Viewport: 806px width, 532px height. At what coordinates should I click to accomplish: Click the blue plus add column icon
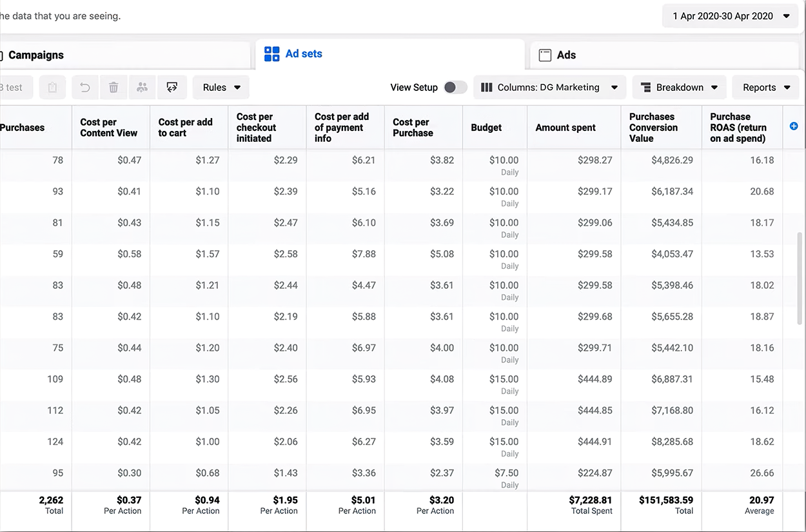pos(794,126)
